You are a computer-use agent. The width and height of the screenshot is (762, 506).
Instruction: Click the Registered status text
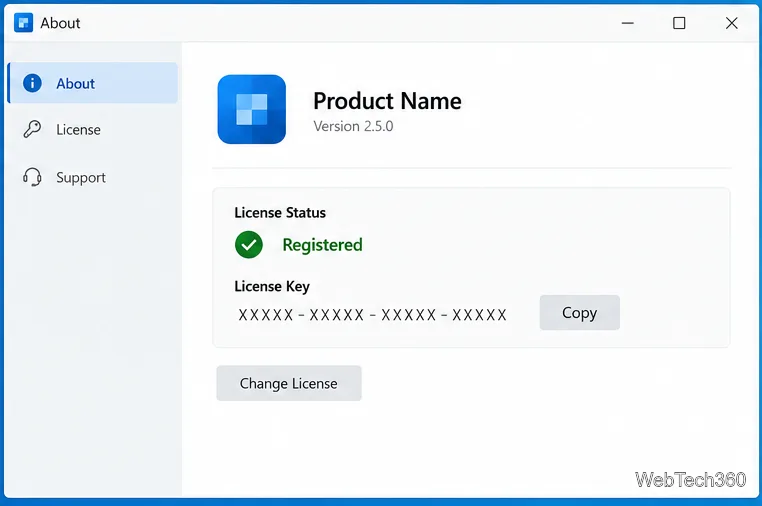tap(323, 244)
